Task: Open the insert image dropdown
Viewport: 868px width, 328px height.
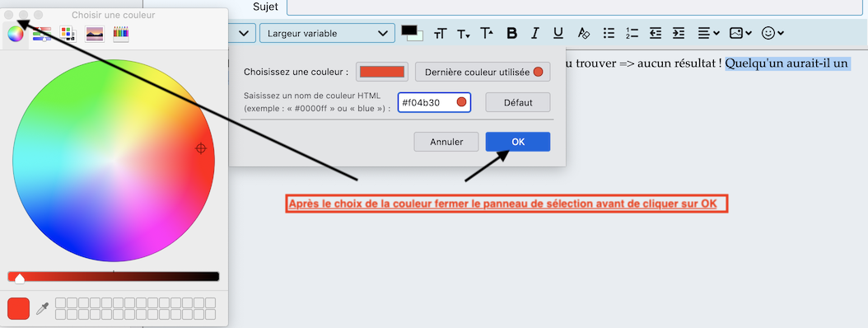Action: [740, 33]
